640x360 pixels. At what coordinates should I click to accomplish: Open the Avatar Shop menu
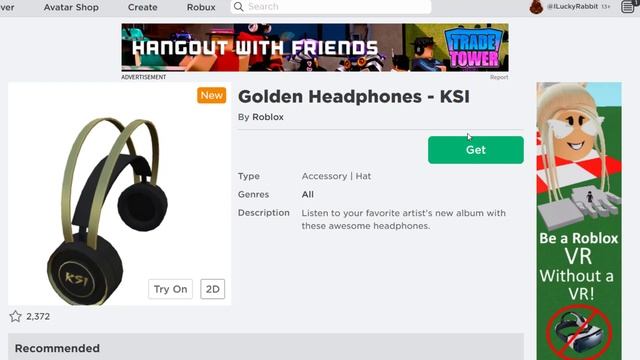71,7
